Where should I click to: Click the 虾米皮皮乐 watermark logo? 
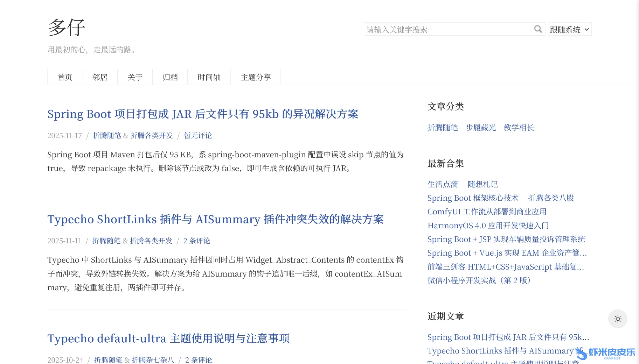point(606,353)
